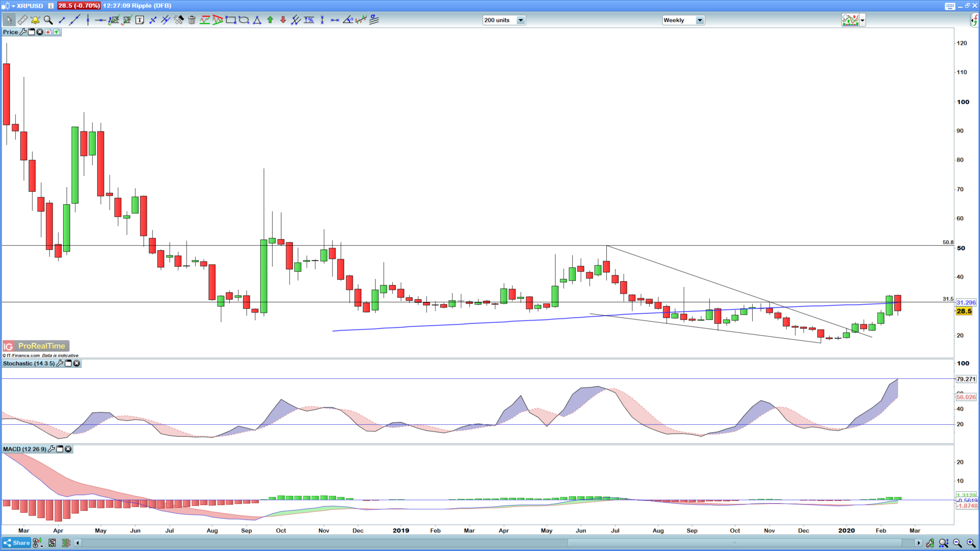Select the extended trend line tool
Screen dimensions: 980x551
pyautogui.click(x=75, y=20)
